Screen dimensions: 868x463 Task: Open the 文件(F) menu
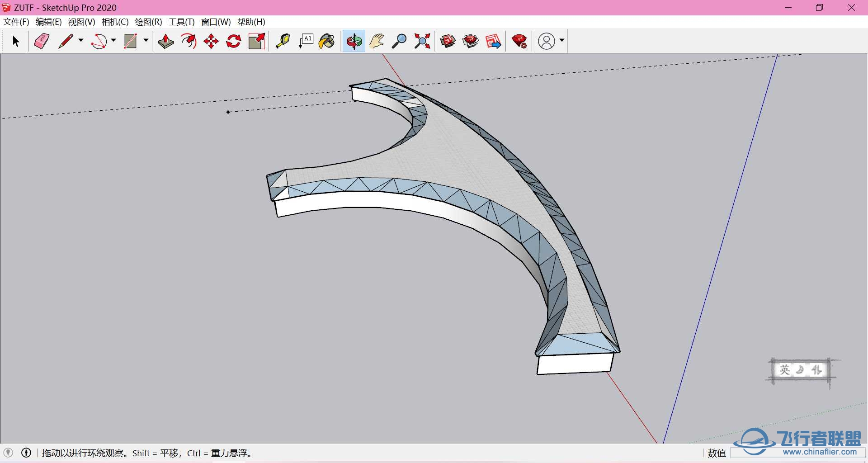tap(16, 22)
